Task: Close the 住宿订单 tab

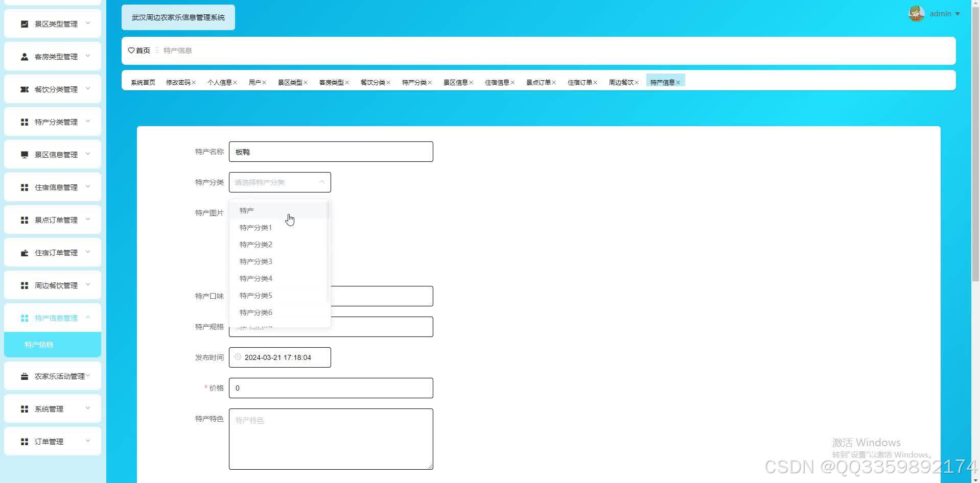Action: [595, 83]
